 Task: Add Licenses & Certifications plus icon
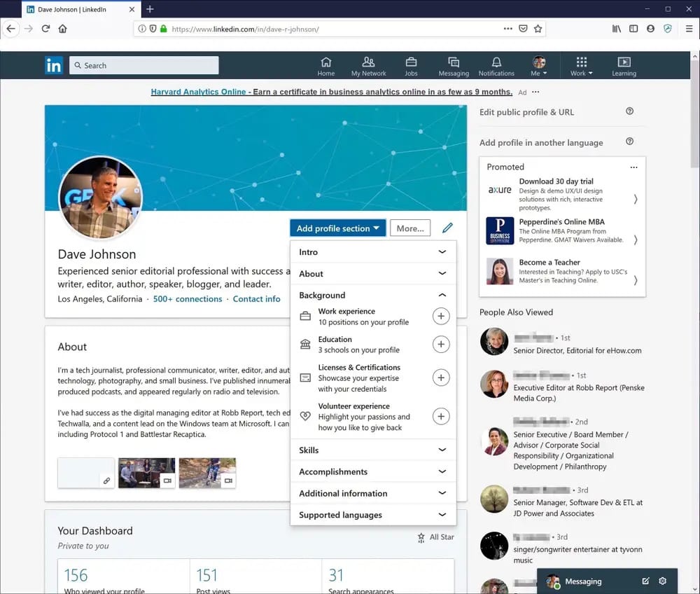tap(440, 378)
